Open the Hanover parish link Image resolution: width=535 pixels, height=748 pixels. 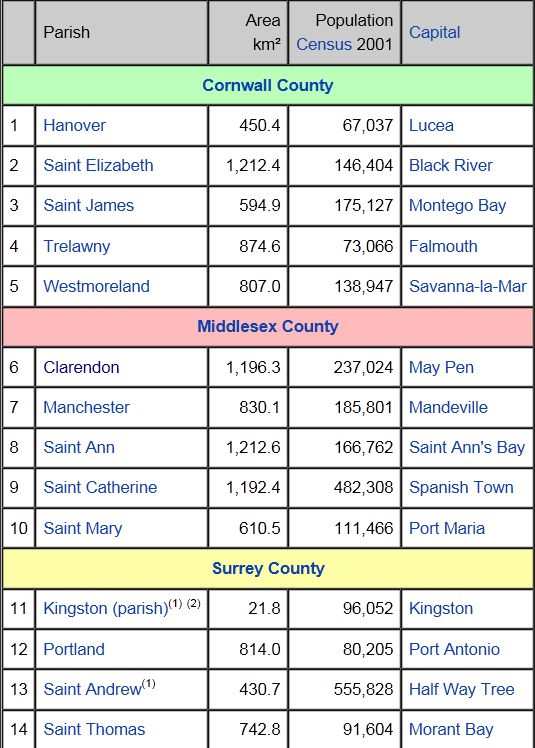coord(74,125)
